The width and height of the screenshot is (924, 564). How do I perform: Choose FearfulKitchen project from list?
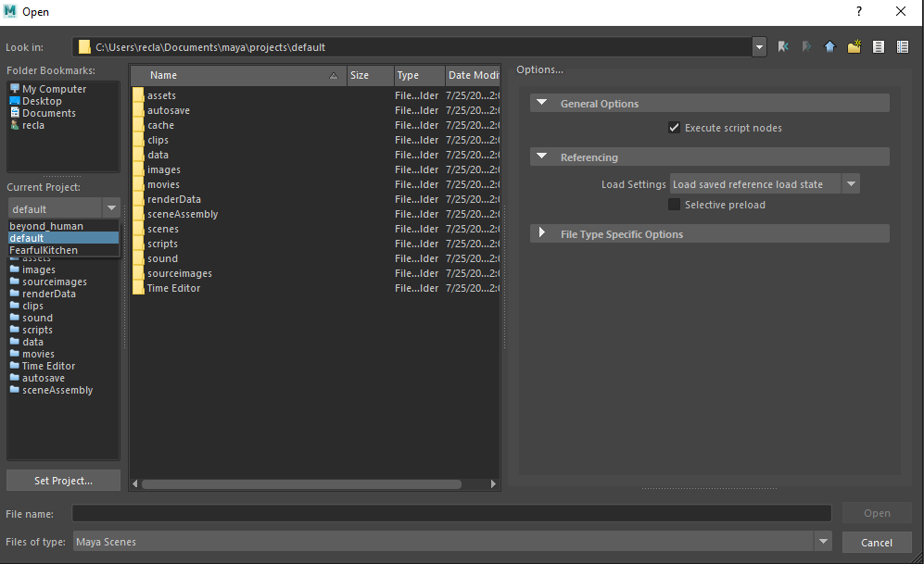64,250
